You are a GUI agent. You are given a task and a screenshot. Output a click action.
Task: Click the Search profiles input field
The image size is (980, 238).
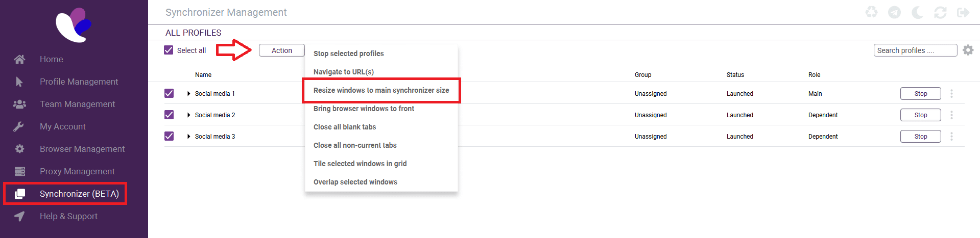click(x=915, y=50)
